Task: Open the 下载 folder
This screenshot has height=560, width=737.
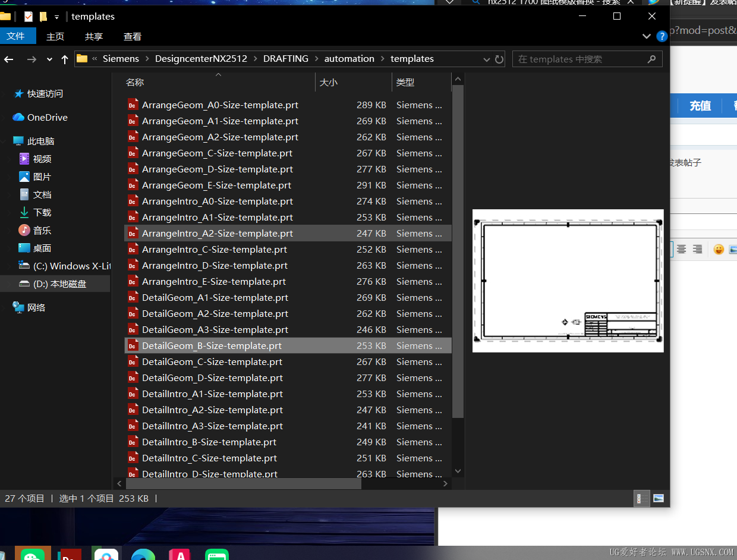Action: pyautogui.click(x=42, y=212)
